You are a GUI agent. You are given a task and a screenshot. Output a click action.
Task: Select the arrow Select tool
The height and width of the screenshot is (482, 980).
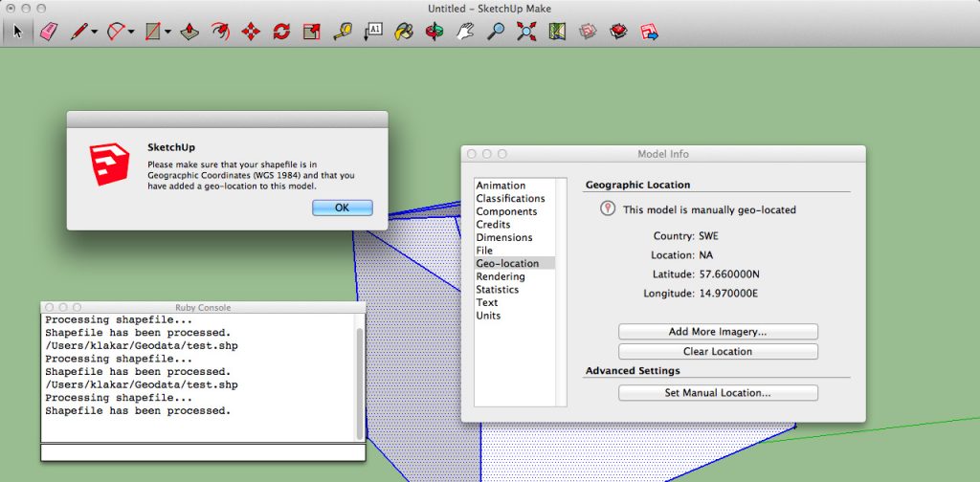coord(17,31)
